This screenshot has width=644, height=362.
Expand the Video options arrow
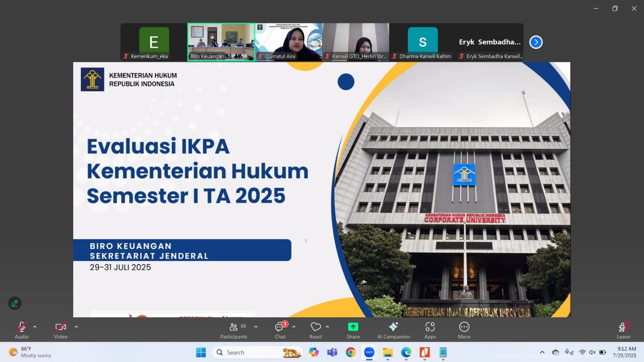point(76,327)
